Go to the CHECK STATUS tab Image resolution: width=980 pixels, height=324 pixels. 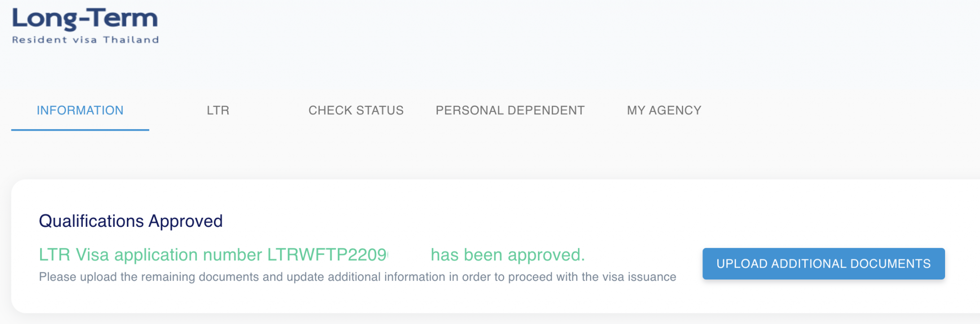pyautogui.click(x=356, y=111)
